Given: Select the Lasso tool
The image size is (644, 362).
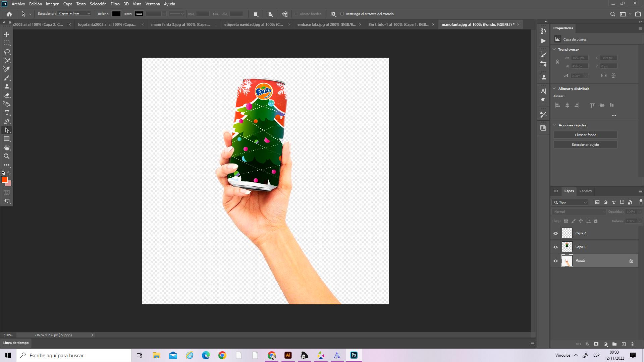Looking at the screenshot, I should pyautogui.click(x=7, y=52).
